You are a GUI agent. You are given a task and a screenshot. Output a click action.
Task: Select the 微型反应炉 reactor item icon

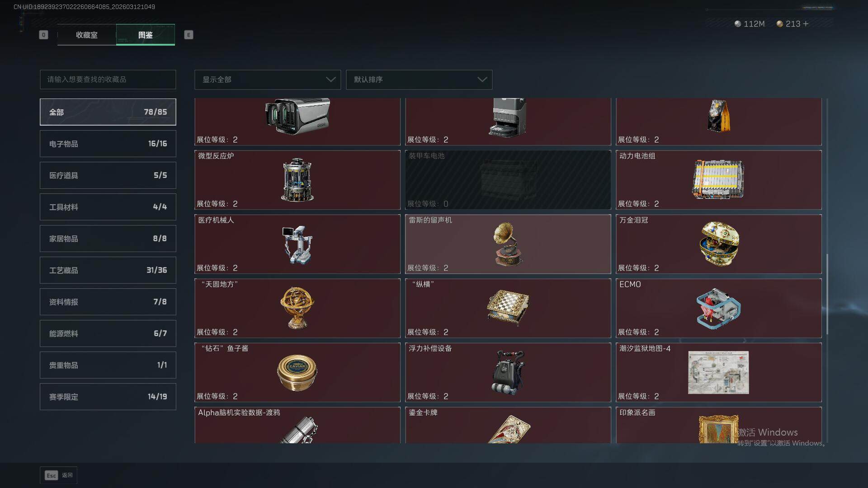pyautogui.click(x=297, y=180)
